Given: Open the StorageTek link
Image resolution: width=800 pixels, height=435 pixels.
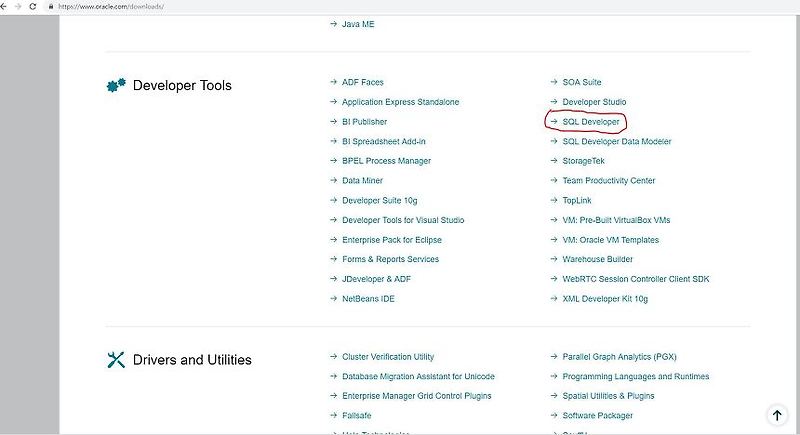Looking at the screenshot, I should (x=583, y=161).
